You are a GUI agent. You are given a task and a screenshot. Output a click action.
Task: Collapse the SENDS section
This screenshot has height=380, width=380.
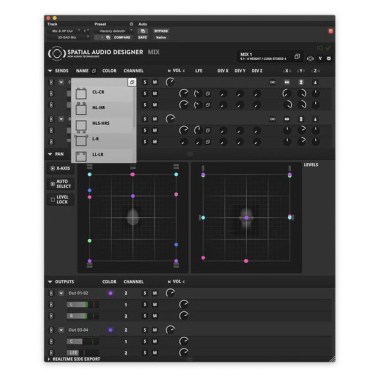[x=50, y=71]
